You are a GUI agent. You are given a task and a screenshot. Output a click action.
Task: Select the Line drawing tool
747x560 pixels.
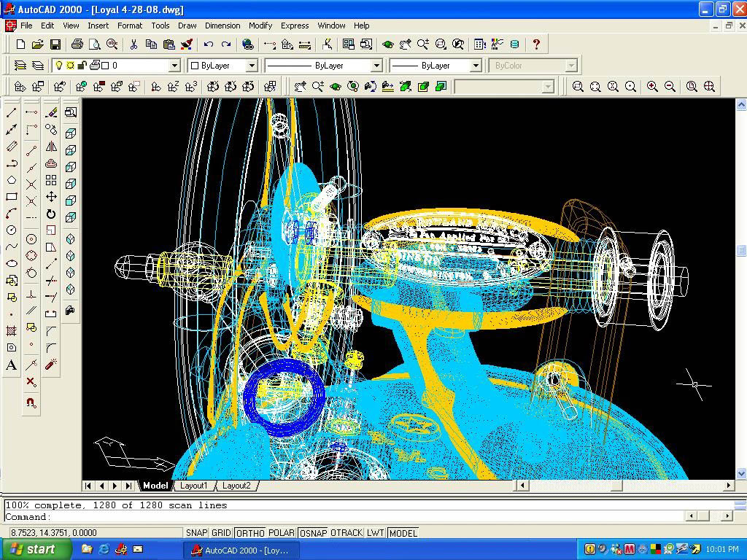point(12,112)
